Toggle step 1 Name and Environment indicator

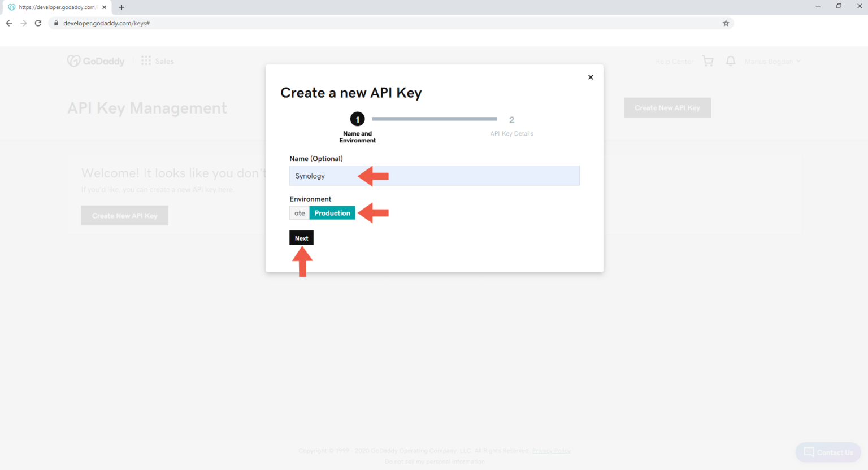click(357, 119)
